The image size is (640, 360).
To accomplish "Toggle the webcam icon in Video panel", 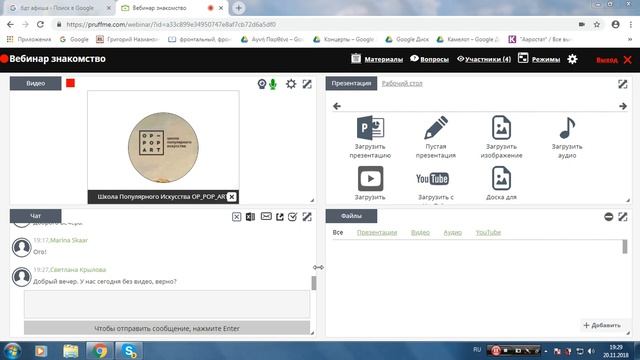I will 262,84.
